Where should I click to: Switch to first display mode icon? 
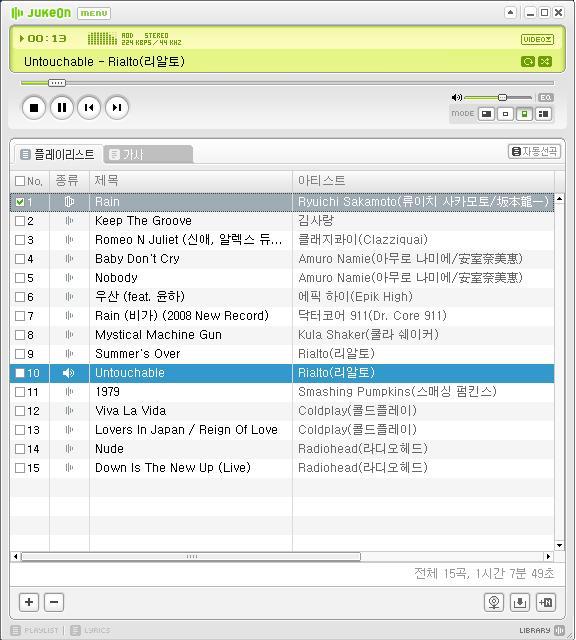tap(487, 114)
